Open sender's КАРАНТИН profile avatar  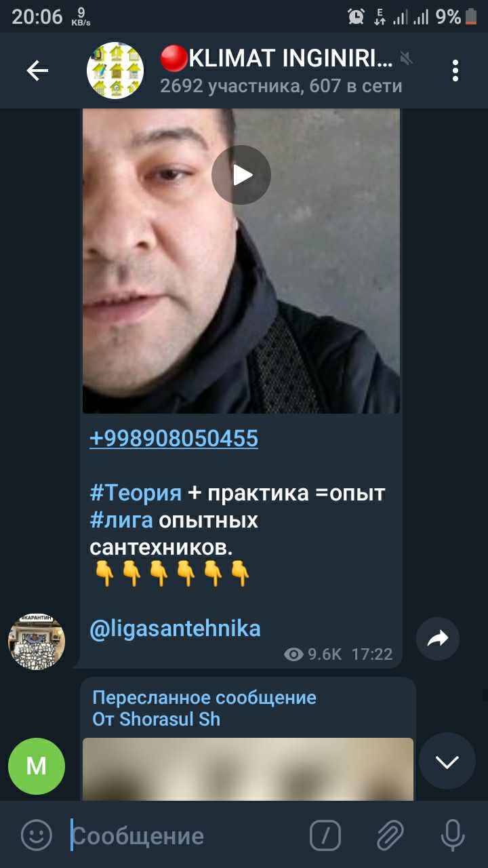click(x=37, y=642)
